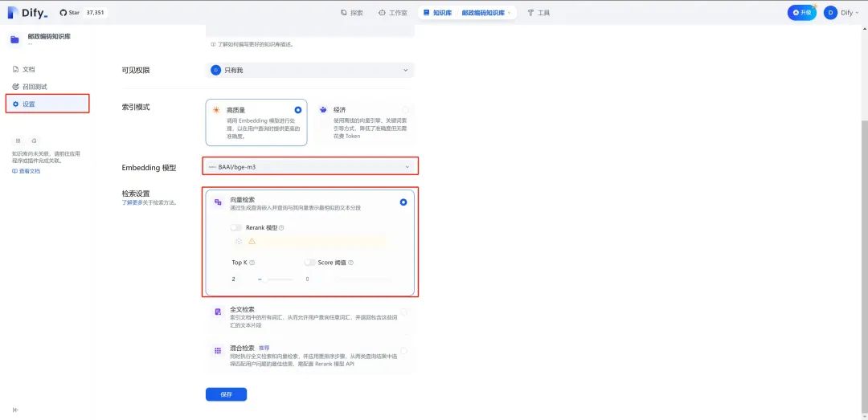Click the GitHub Star icon
This screenshot has height=420, width=868.
coord(63,12)
